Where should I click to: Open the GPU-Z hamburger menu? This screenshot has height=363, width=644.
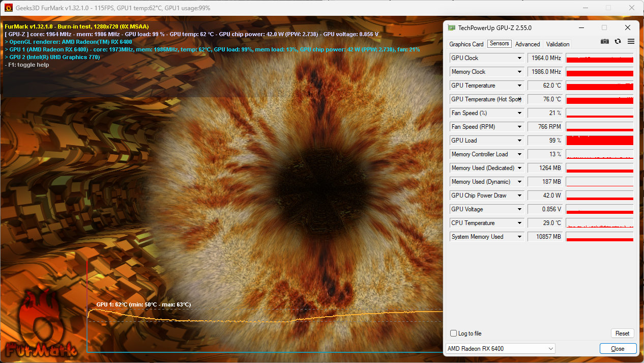coord(631,41)
